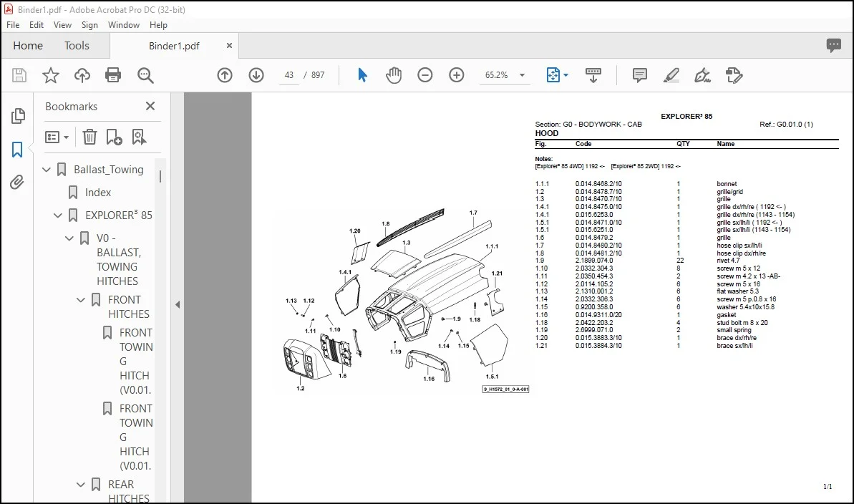The width and height of the screenshot is (854, 504).
Task: Switch to the Tools tab
Action: [x=77, y=46]
